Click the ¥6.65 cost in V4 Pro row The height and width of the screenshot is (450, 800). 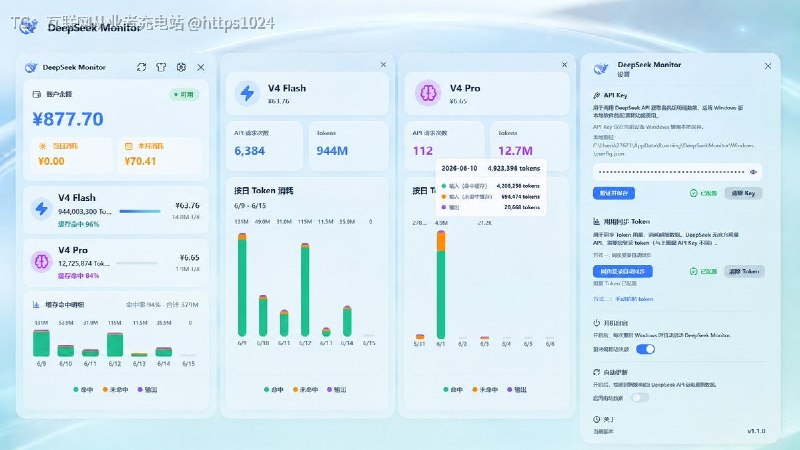click(x=189, y=258)
